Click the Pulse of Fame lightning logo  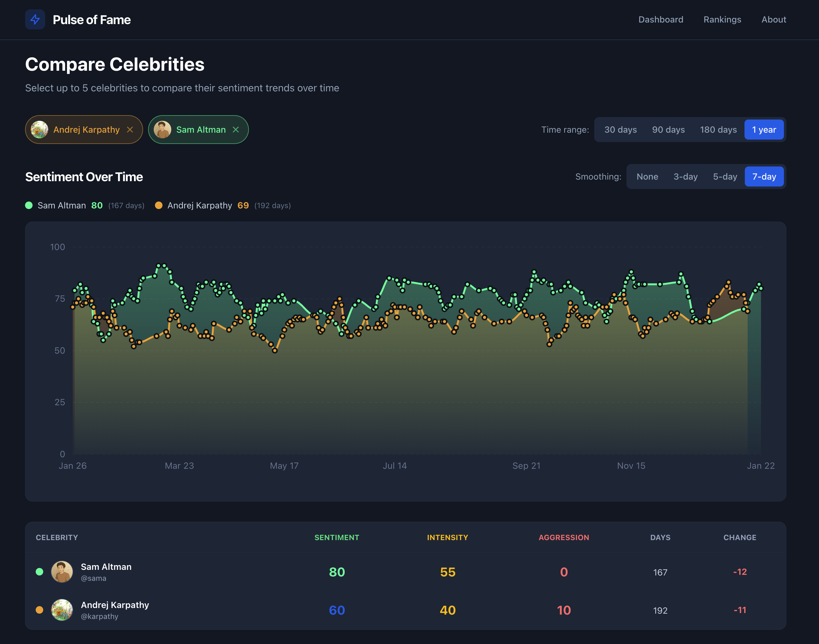tap(35, 20)
